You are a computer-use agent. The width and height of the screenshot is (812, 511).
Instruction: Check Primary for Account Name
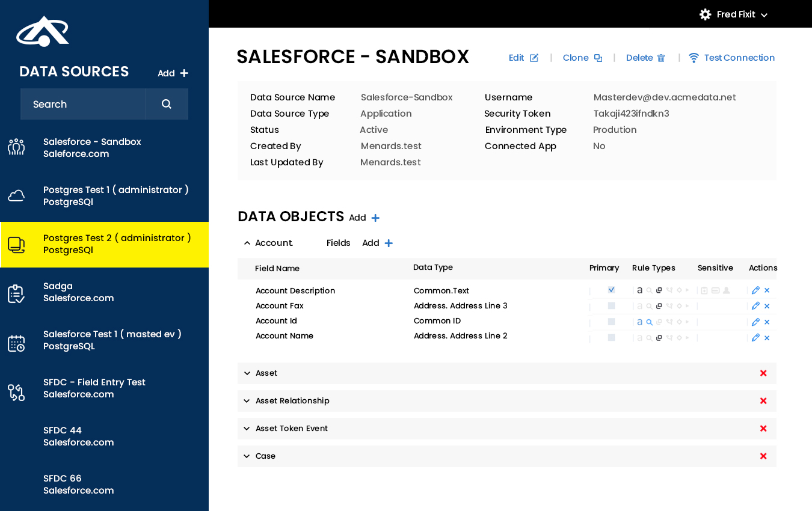(x=611, y=338)
